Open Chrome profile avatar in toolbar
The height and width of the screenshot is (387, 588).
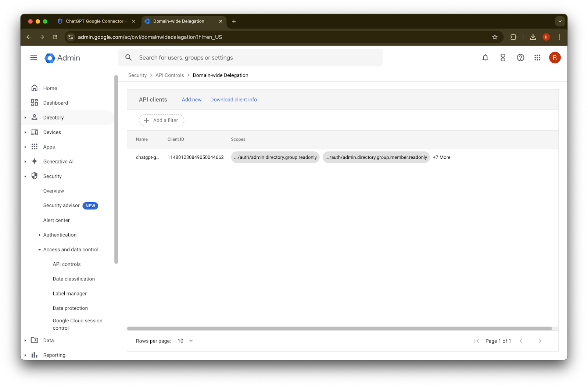(546, 37)
